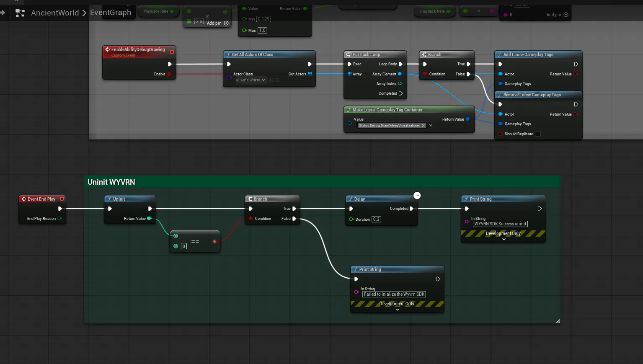Click the Completed pin on For Each Loop

pyautogui.click(x=400, y=93)
